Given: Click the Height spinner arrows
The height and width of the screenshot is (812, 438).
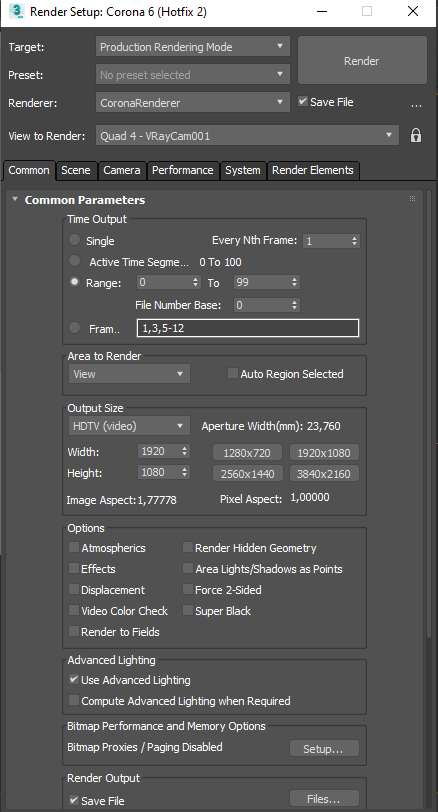Looking at the screenshot, I should [x=184, y=472].
